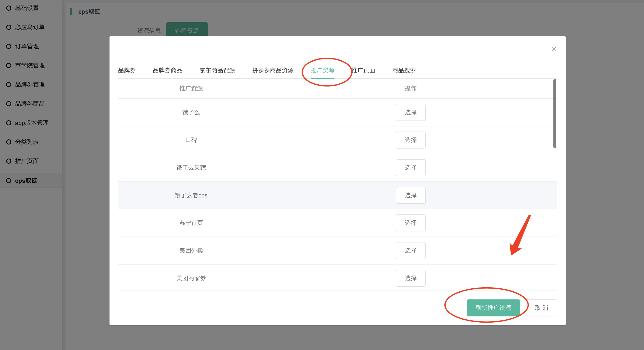Open 必应鸟订单 in the sidebar
Viewport: 644px width, 350px height.
(29, 27)
